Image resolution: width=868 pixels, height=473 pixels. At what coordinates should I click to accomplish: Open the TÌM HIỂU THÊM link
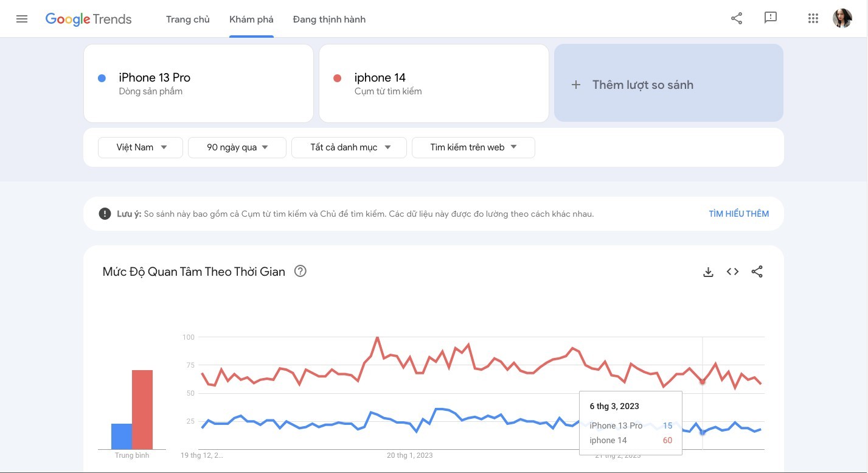click(x=738, y=214)
